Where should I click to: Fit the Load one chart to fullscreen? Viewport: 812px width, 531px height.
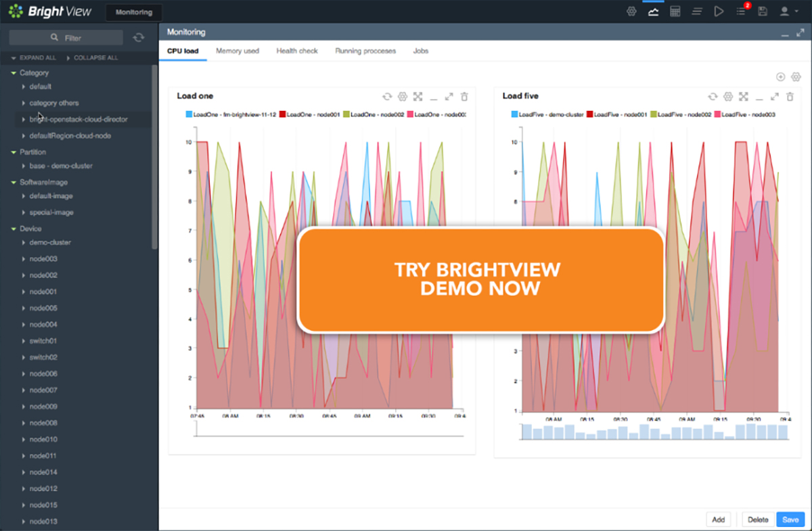tap(418, 97)
